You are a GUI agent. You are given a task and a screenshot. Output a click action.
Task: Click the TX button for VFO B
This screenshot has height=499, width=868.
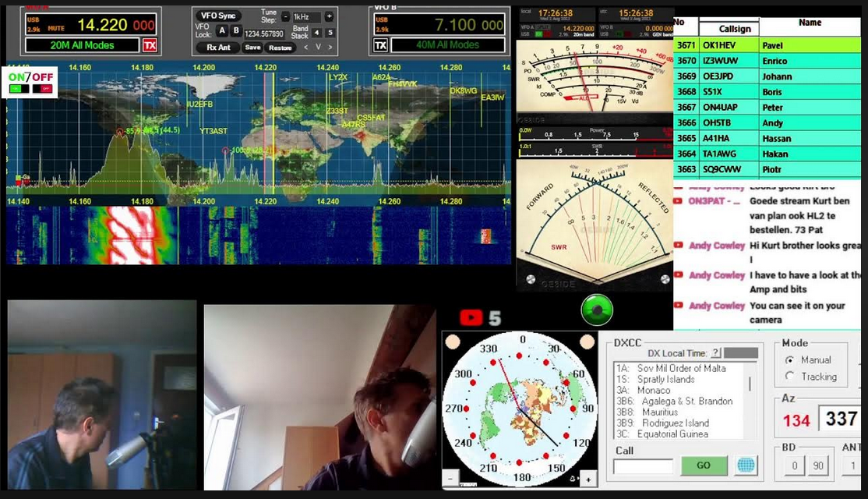tap(380, 45)
